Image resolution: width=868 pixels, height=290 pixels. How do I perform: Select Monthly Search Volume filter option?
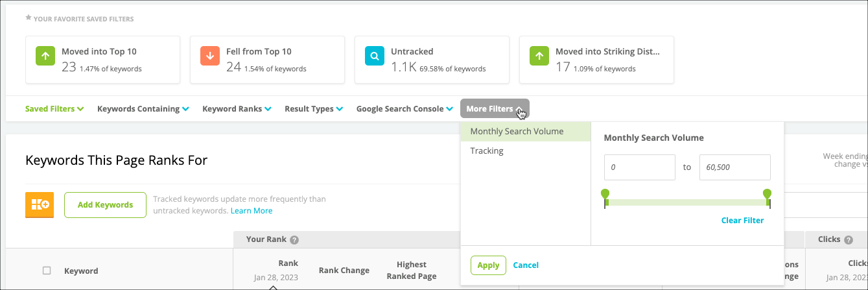(526, 132)
